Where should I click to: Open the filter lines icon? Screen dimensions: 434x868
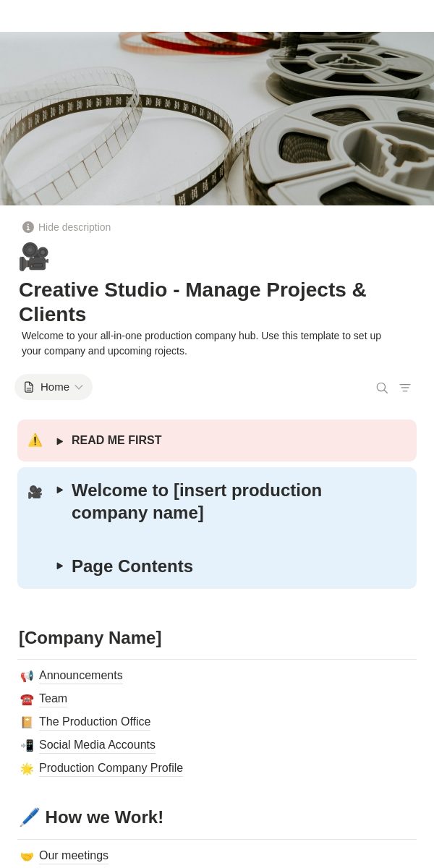[x=405, y=388]
